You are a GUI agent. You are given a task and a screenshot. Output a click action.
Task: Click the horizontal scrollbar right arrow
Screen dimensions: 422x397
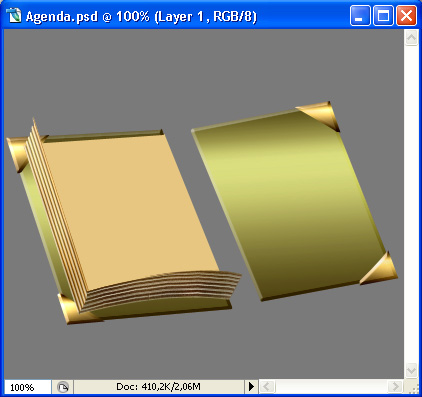pyautogui.click(x=395, y=387)
